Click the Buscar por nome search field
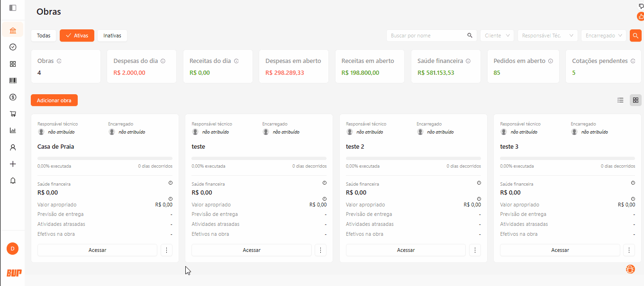644x286 pixels. click(x=432, y=36)
